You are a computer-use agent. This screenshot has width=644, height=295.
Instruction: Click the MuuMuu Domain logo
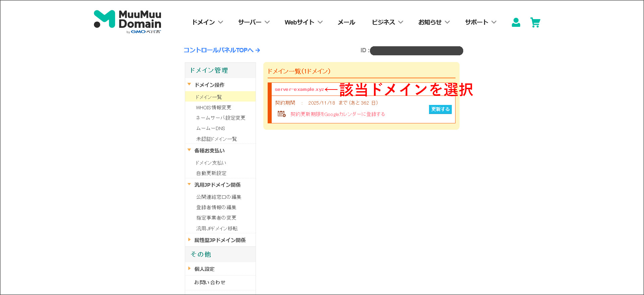127,22
